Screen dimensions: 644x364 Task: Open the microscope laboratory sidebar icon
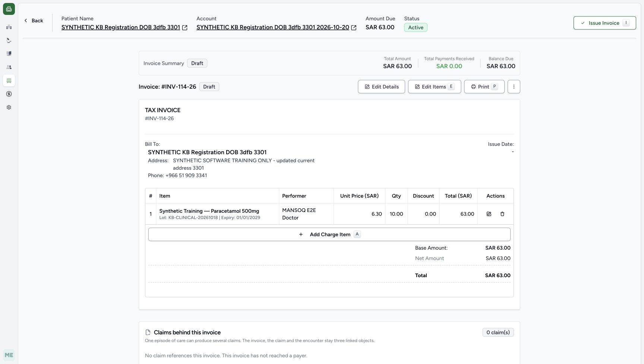pyautogui.click(x=9, y=40)
